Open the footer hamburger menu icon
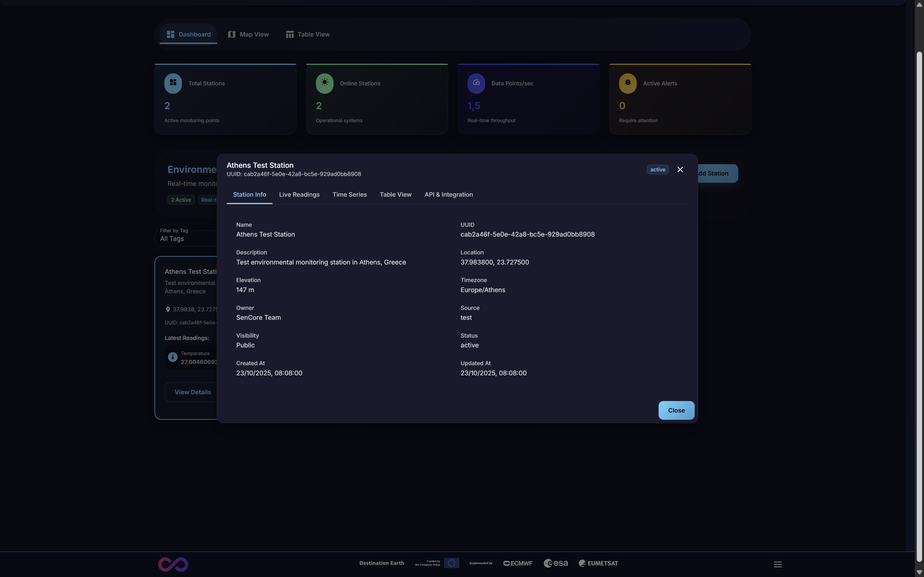924x577 pixels. [x=778, y=564]
